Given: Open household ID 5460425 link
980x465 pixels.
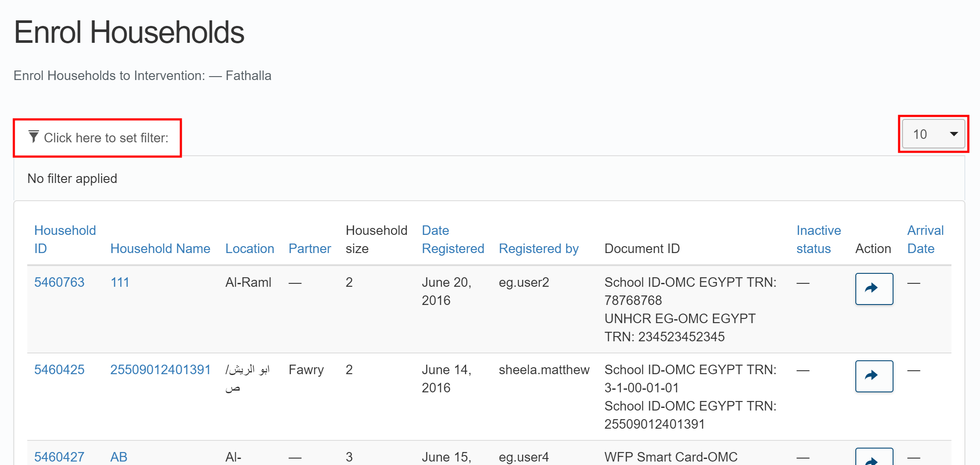Looking at the screenshot, I should tap(59, 370).
